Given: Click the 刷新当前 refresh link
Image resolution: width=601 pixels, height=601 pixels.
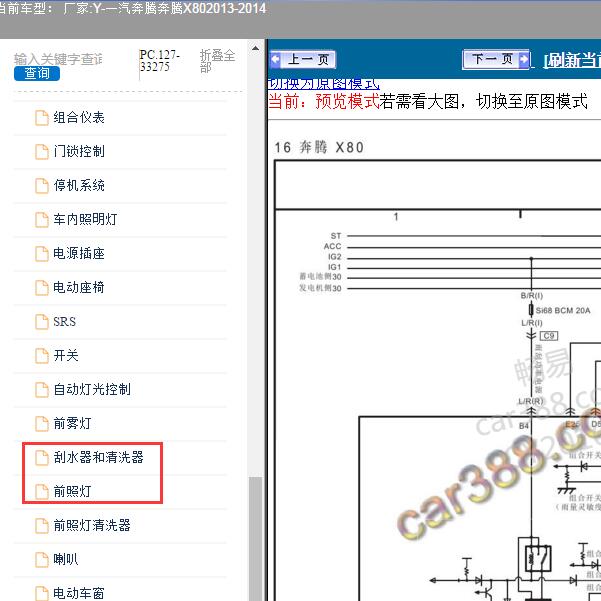Looking at the screenshot, I should pos(572,60).
